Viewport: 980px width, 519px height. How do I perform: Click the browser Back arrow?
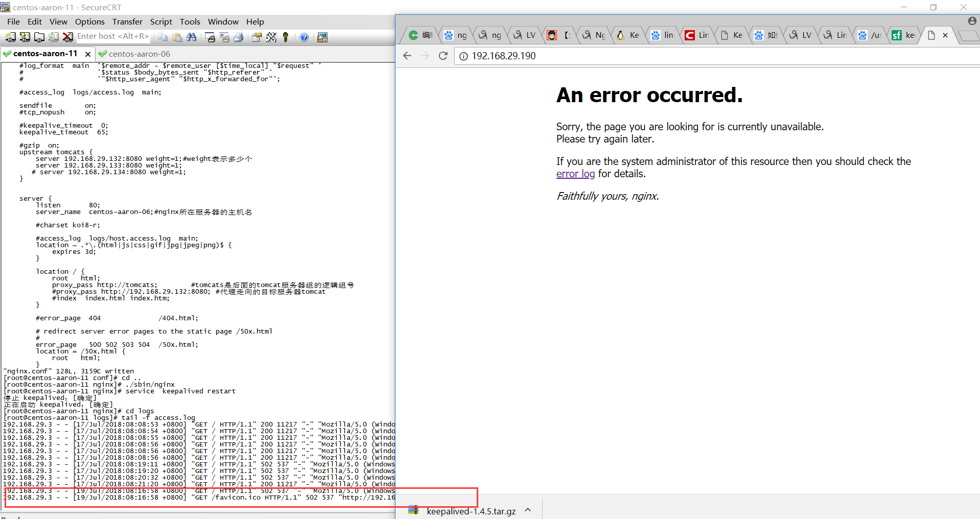[407, 56]
